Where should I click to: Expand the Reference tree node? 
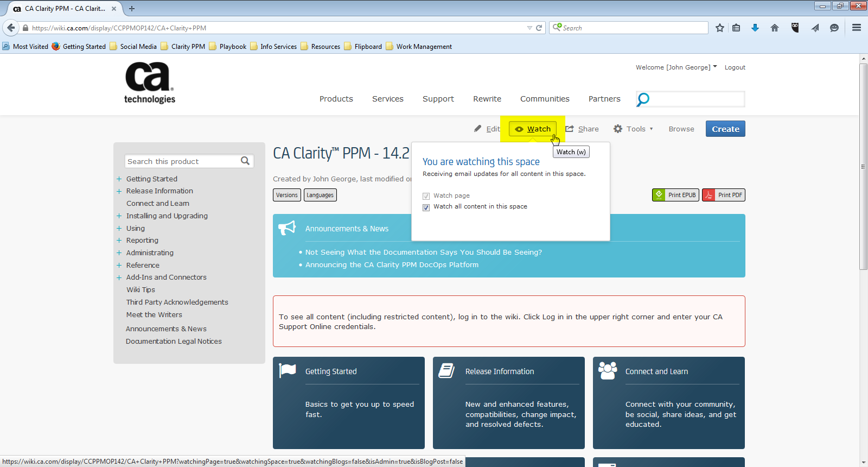(119, 265)
